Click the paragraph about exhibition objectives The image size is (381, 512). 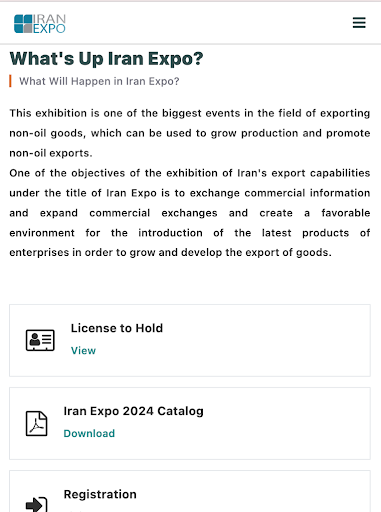pyautogui.click(x=190, y=213)
